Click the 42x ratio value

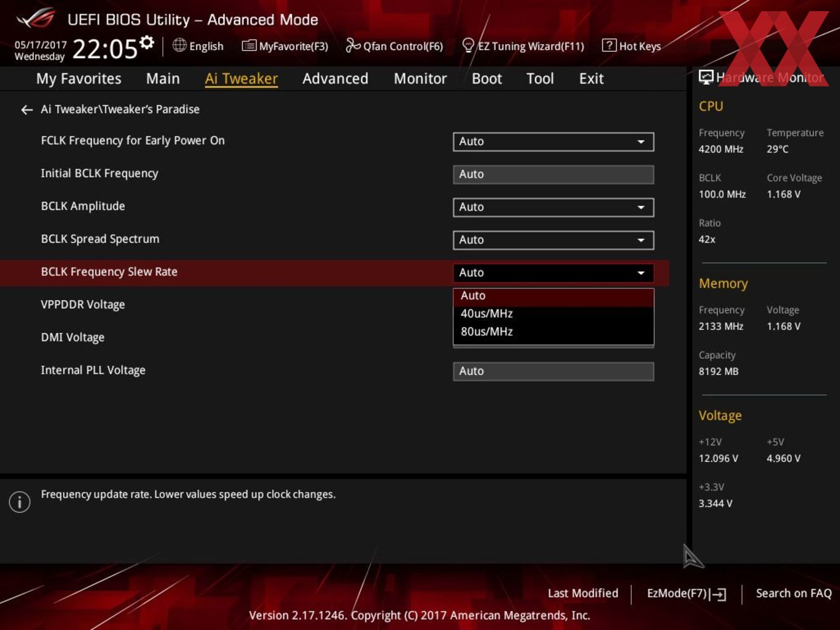(x=707, y=239)
